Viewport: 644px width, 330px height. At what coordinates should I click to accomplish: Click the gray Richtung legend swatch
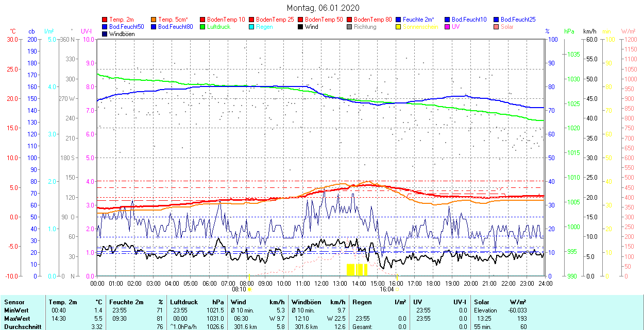pos(349,27)
